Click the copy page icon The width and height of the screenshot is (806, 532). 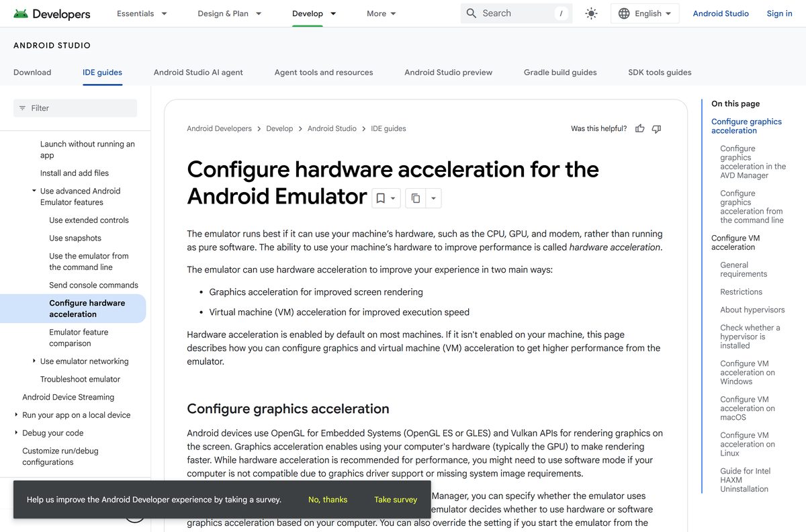point(416,198)
